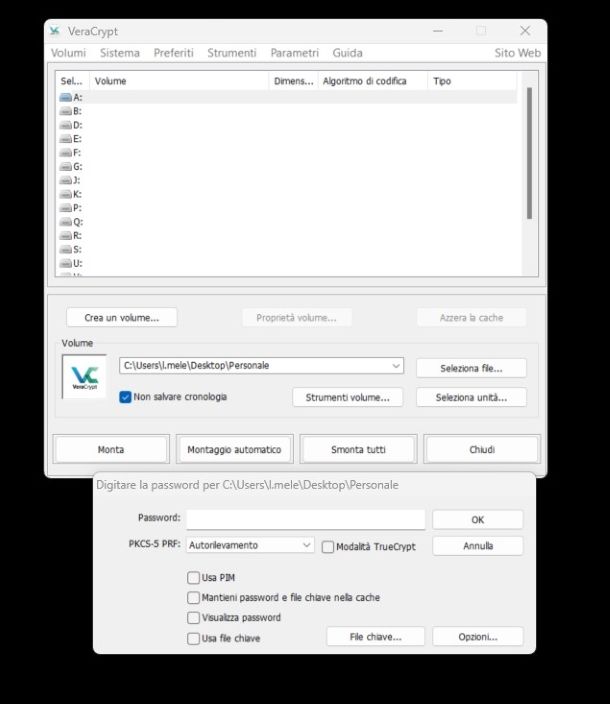Minimize the VeraCrypt window
The image size is (610, 704).
coord(438,31)
